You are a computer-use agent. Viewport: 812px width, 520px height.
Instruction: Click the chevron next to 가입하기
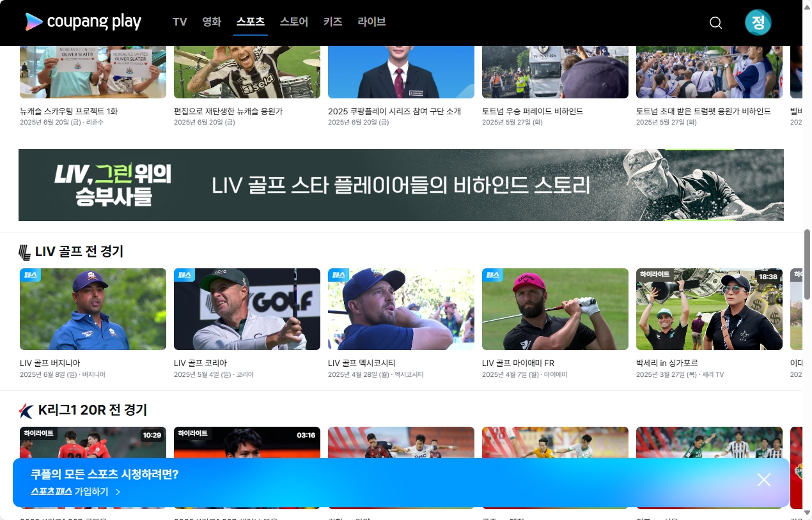click(118, 492)
